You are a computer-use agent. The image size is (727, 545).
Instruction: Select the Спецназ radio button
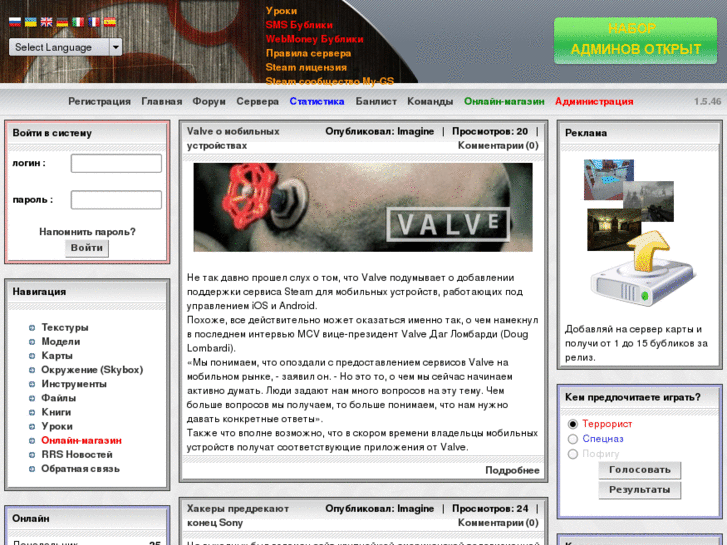click(x=573, y=439)
